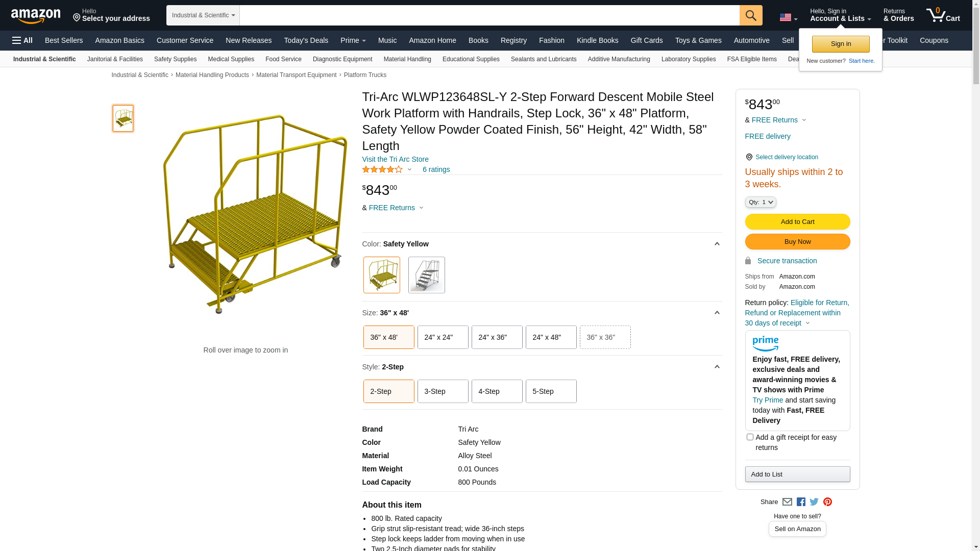Click into the search input field

(489, 15)
